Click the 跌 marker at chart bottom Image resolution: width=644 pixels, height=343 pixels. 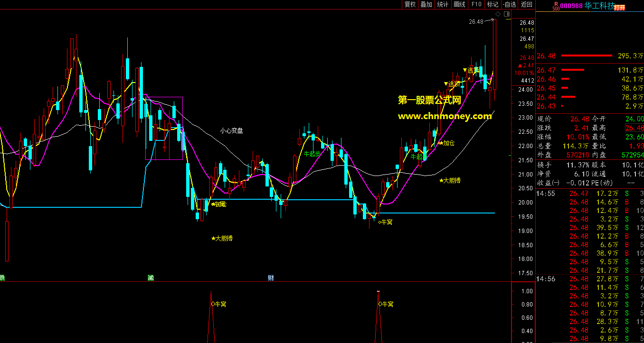[2, 278]
